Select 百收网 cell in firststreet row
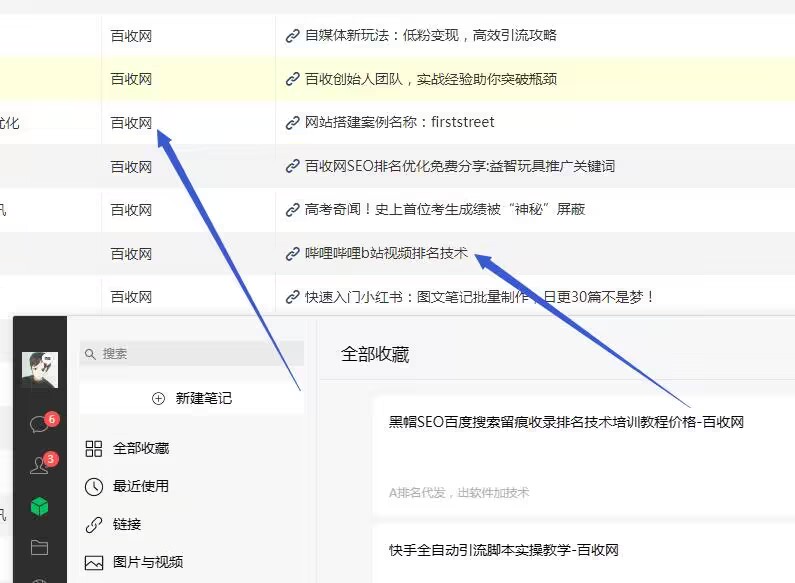Screen dimensions: 795x583 131,123
